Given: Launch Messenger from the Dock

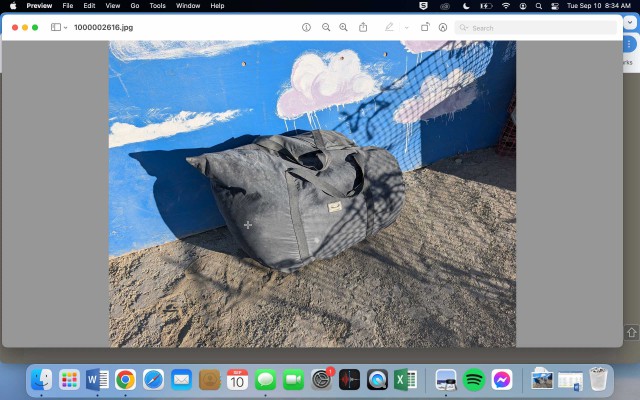Looking at the screenshot, I should coord(502,380).
